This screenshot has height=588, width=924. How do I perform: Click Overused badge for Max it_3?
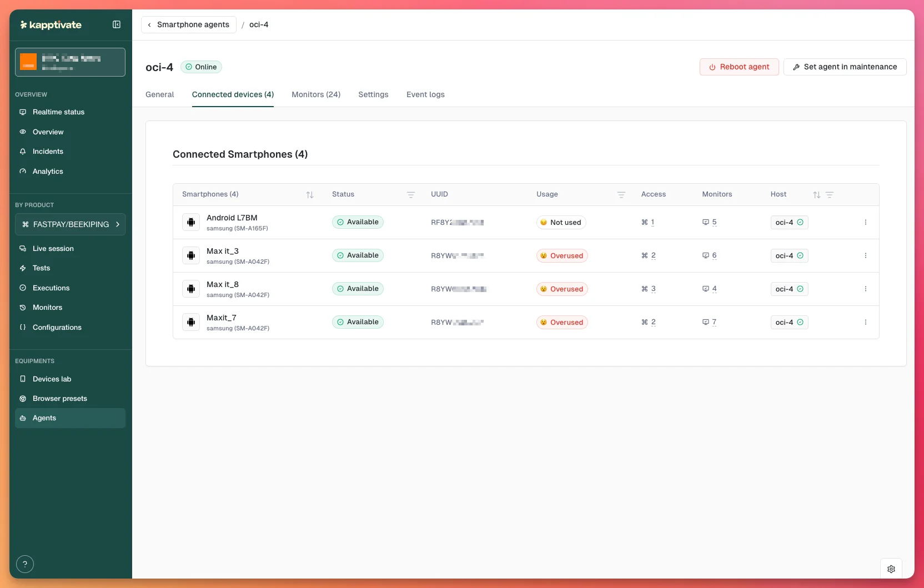click(x=562, y=256)
